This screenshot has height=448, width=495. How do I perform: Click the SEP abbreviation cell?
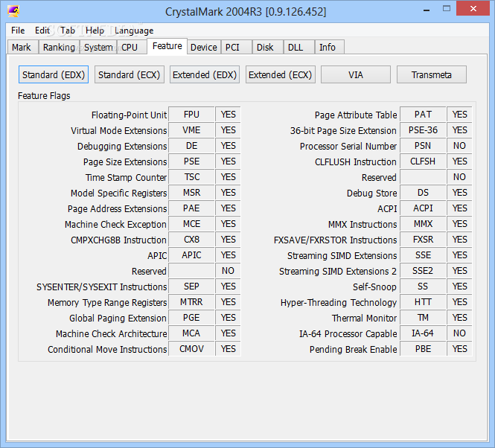tap(191, 287)
